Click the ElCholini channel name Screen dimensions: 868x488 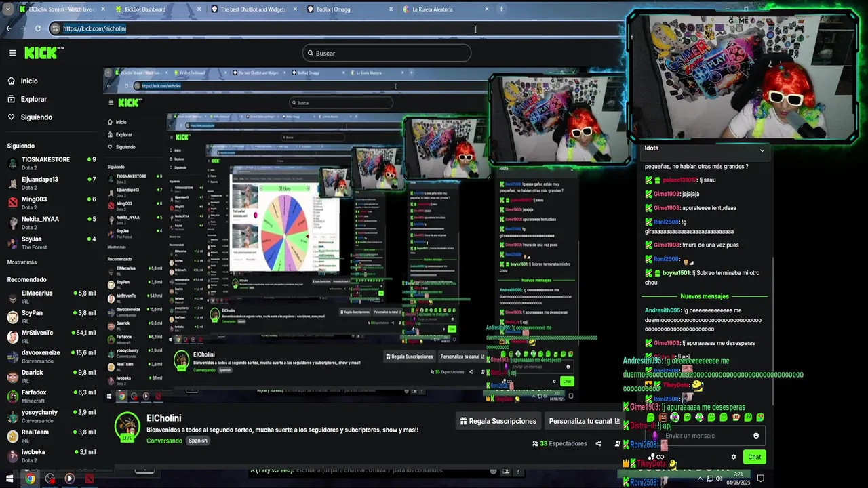coord(163,418)
